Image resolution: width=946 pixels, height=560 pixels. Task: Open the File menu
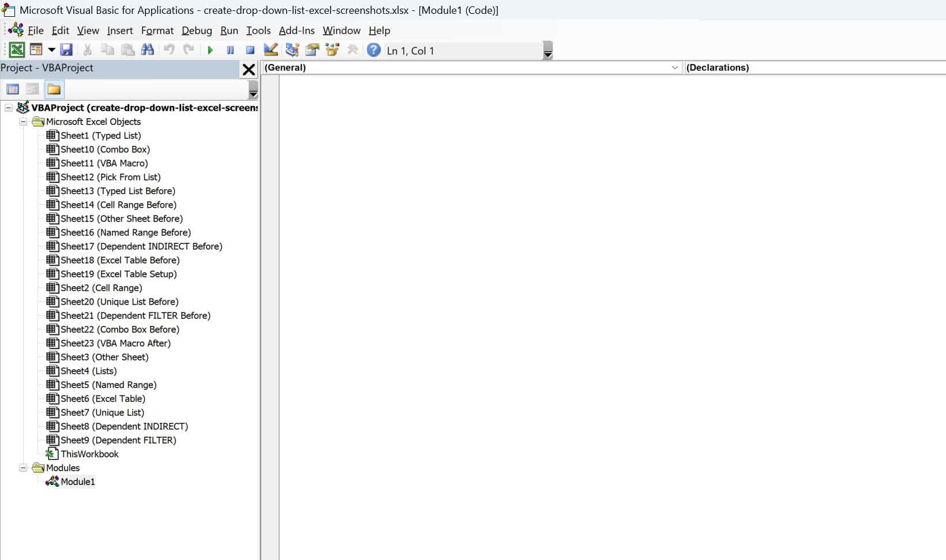(x=36, y=31)
